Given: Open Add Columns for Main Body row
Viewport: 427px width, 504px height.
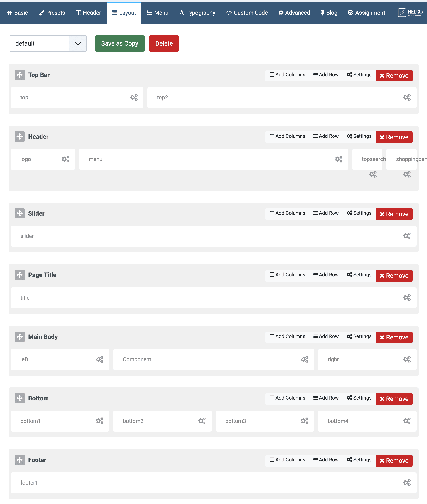Looking at the screenshot, I should coord(287,336).
